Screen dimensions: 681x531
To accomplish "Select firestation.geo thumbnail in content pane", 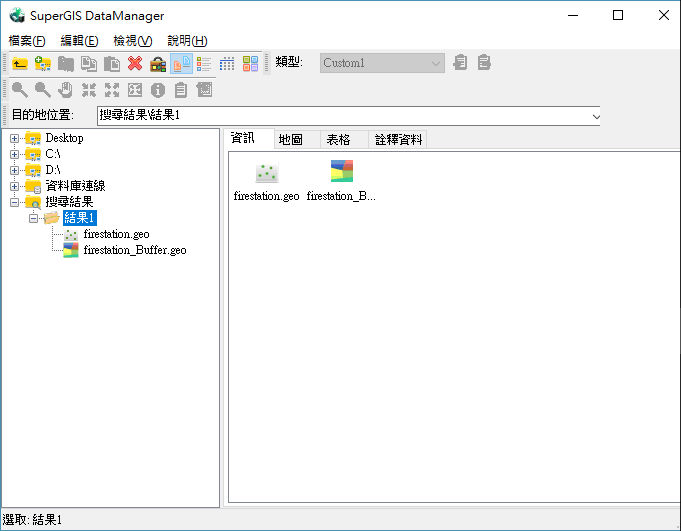I will click(266, 182).
